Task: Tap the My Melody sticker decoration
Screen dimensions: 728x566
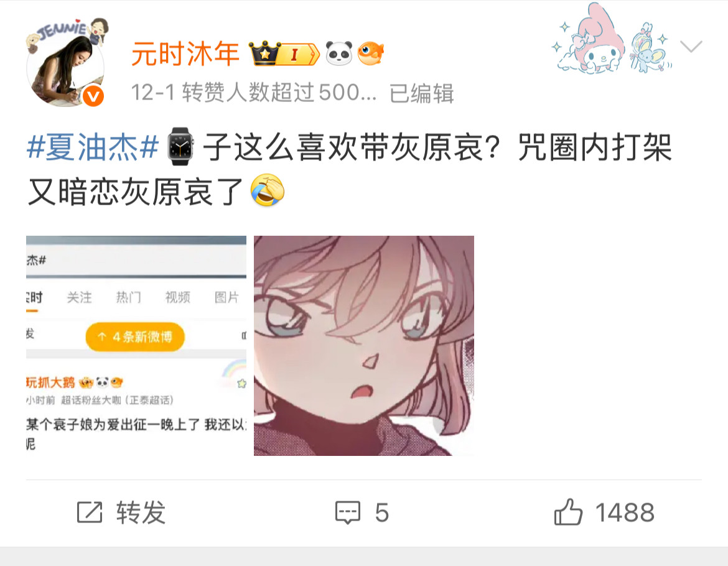Action: click(590, 39)
